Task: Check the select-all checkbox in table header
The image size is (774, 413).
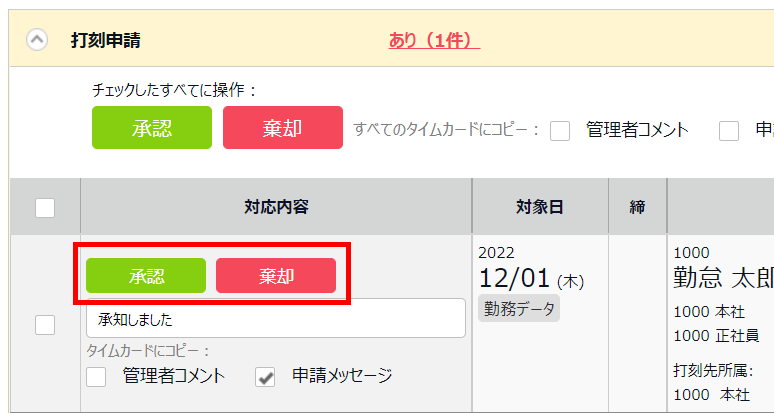Action: pos(45,208)
